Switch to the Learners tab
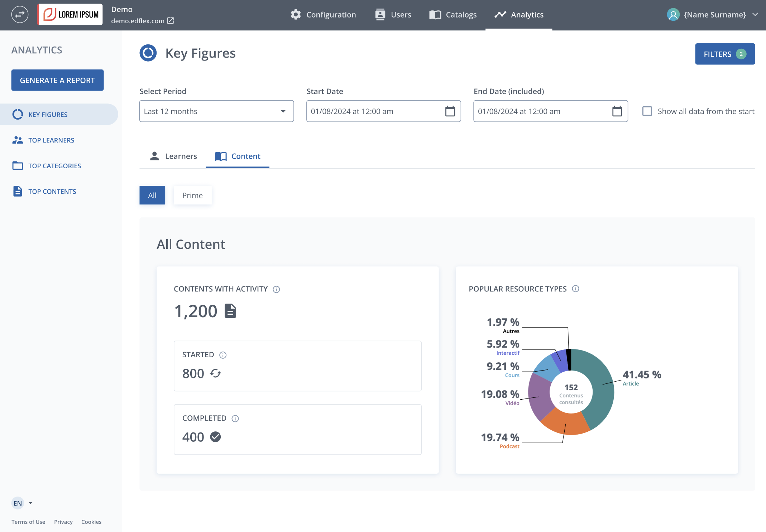766x532 pixels. [173, 156]
